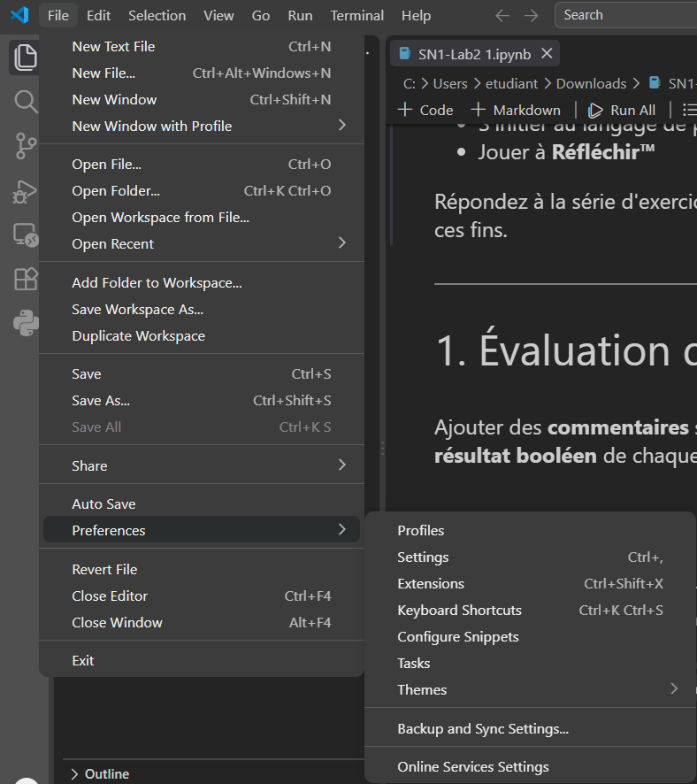Click C: in the breadcrumb path
Screen dimensions: 697x784
pos(410,83)
